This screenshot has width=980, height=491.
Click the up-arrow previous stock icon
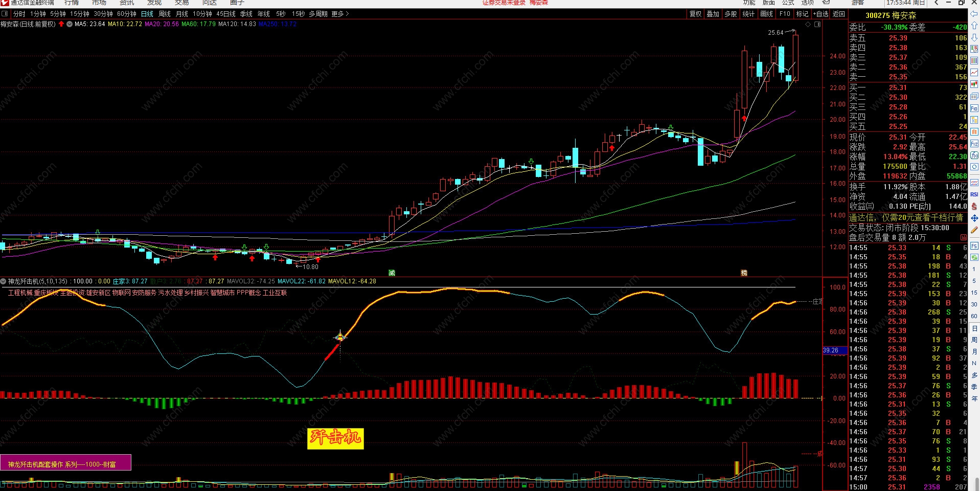[974, 27]
